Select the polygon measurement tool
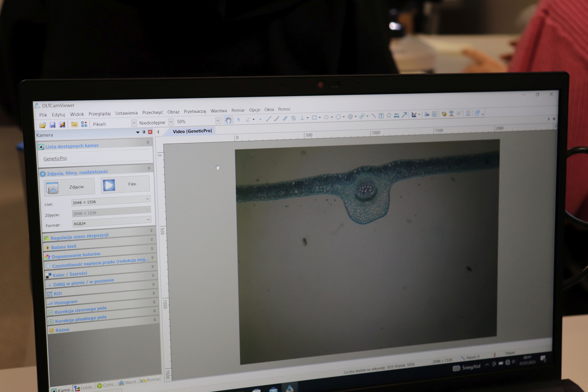588x392 pixels. click(389, 115)
